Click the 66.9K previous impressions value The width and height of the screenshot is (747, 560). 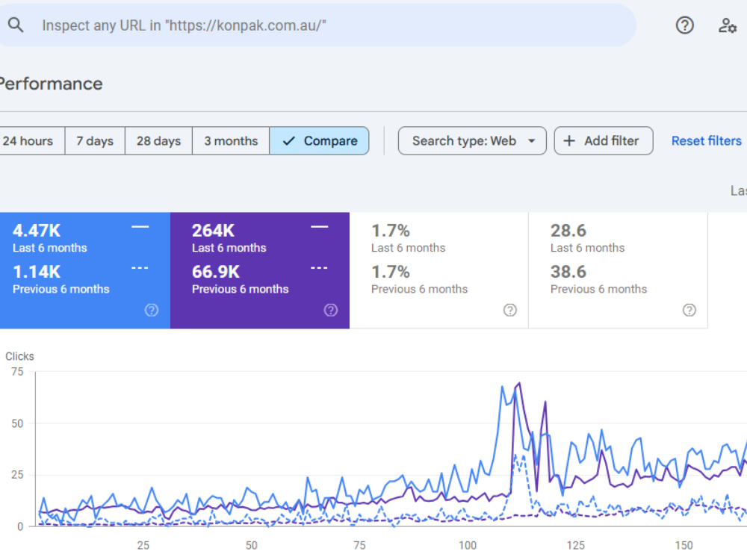216,272
